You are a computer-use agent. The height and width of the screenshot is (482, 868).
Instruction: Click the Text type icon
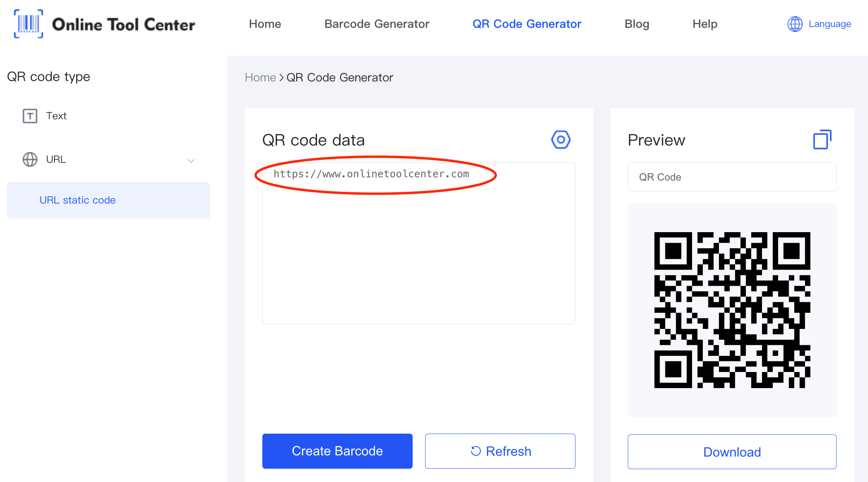[29, 116]
